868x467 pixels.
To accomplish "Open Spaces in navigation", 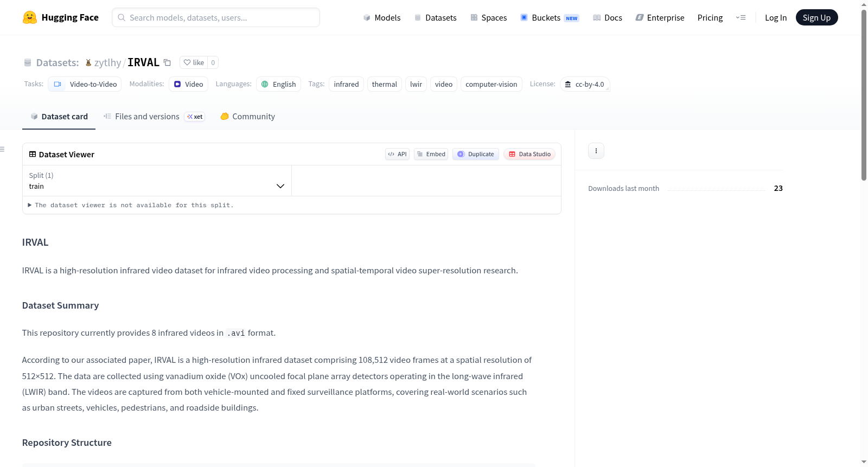I will 488,18.
